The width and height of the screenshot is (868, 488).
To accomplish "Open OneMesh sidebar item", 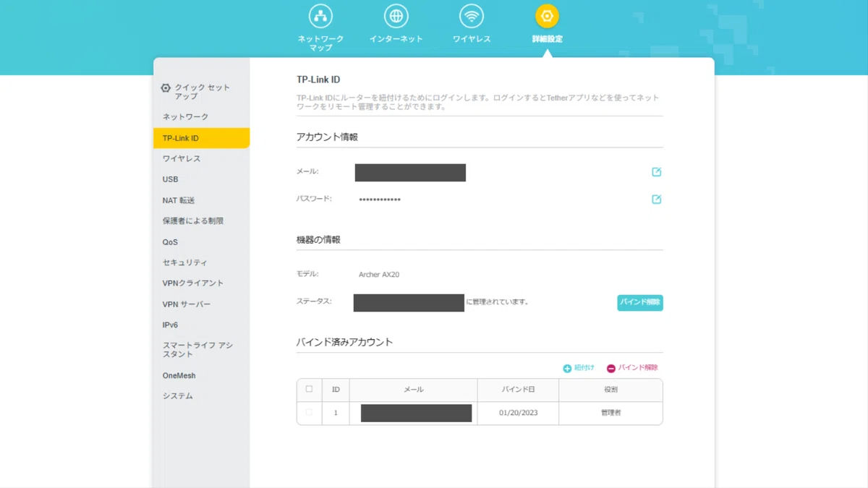I will [x=202, y=375].
